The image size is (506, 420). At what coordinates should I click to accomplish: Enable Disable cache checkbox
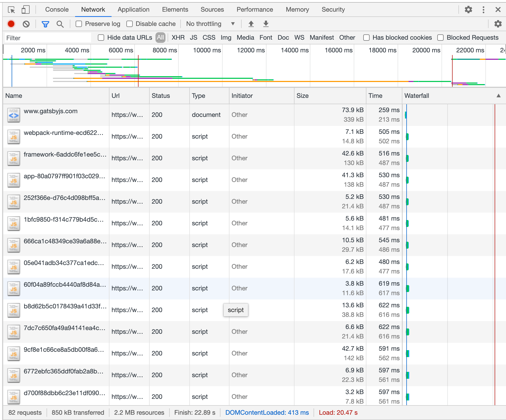pyautogui.click(x=130, y=24)
